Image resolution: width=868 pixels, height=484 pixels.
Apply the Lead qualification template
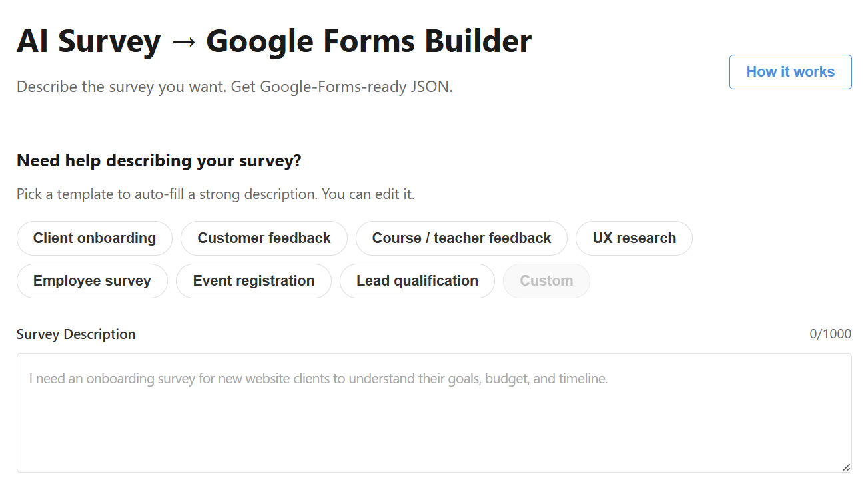(417, 280)
